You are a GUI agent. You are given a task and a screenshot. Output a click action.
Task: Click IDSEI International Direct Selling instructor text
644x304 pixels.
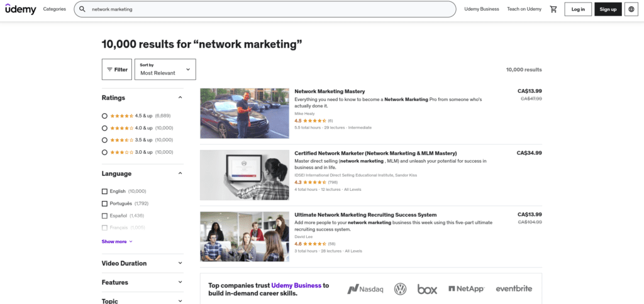tap(356, 175)
